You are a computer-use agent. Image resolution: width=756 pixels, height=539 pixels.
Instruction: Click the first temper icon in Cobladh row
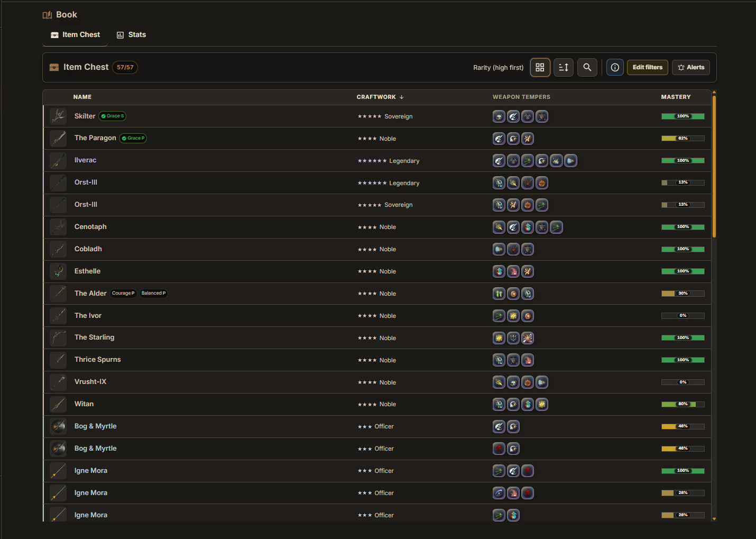[x=499, y=249]
